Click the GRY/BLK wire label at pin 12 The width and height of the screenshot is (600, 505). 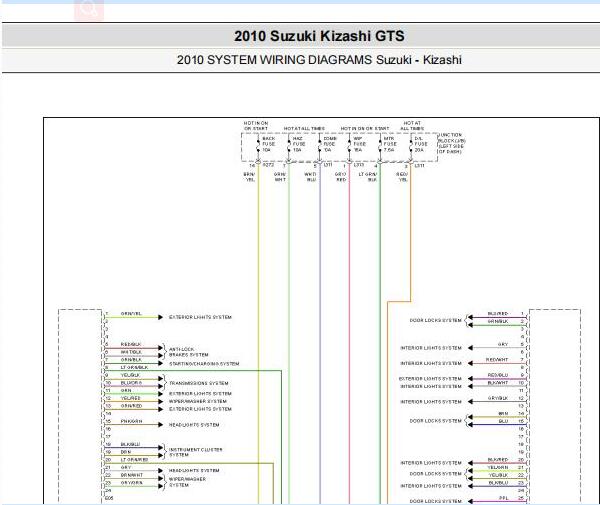click(498, 398)
